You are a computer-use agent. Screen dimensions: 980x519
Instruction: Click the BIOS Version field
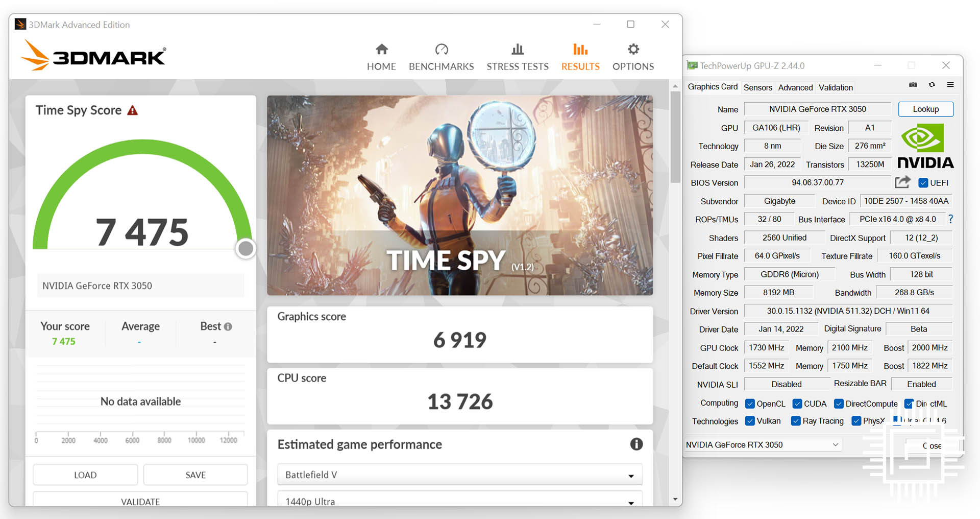818,182
